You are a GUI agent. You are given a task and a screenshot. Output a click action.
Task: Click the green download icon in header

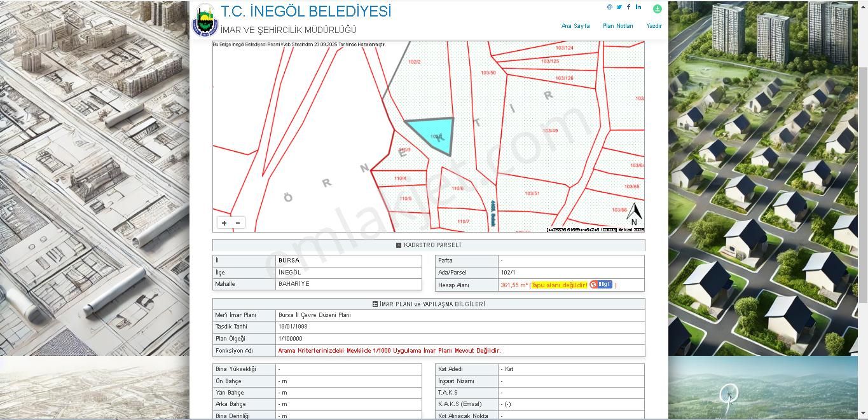coord(657,9)
